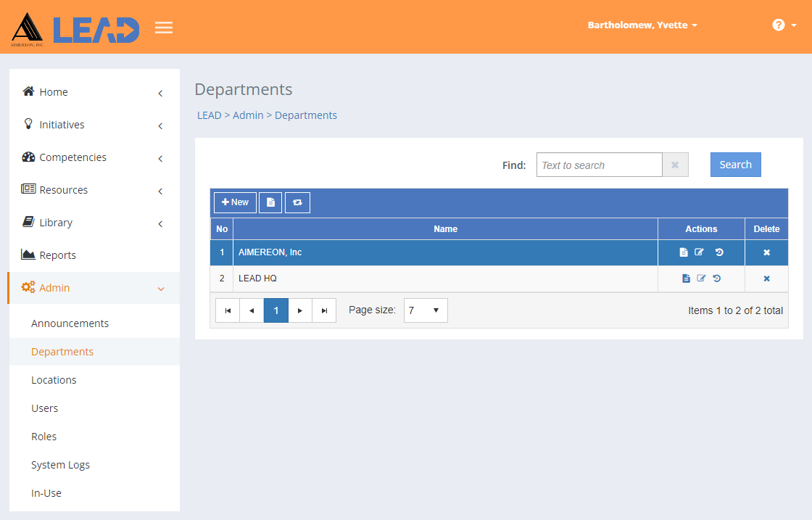Delete the LEAD HQ department

point(767,278)
